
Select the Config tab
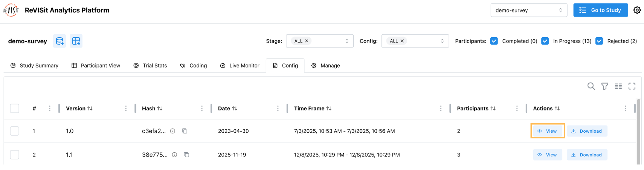pyautogui.click(x=285, y=66)
